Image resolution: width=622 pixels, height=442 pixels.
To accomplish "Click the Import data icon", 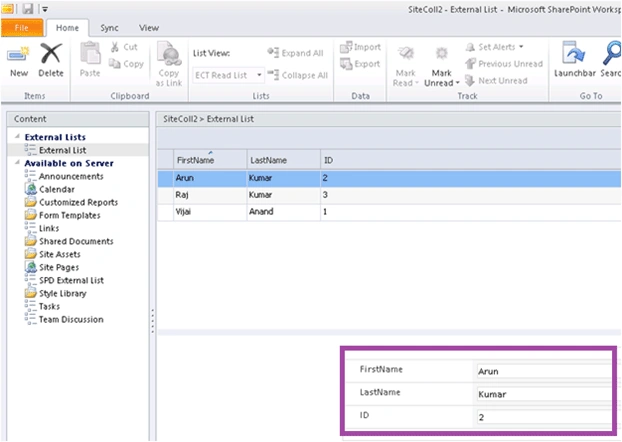I will tap(346, 47).
